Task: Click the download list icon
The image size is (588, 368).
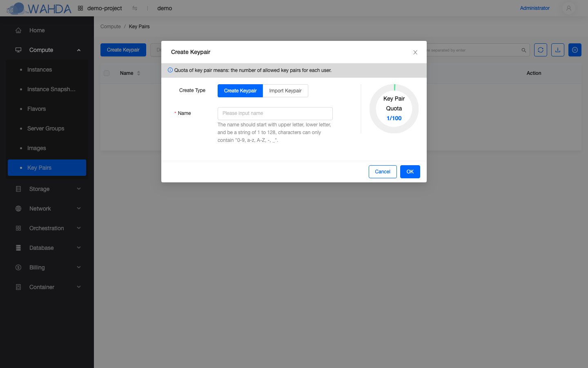Action: coord(558,50)
